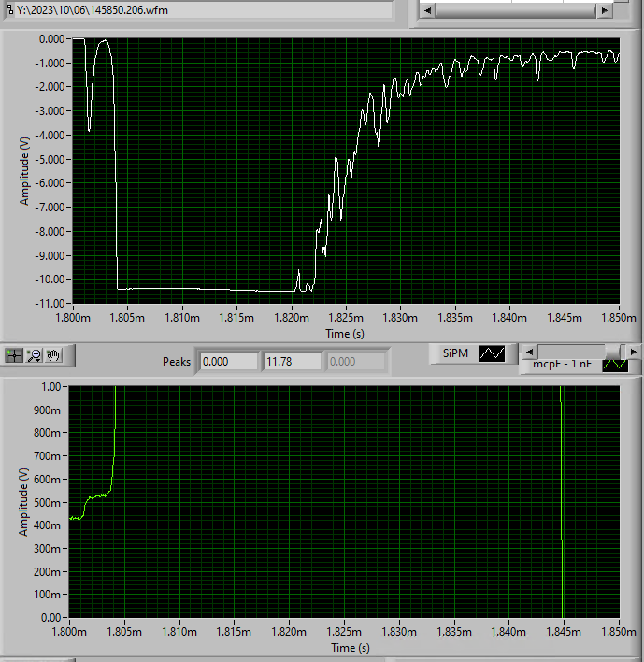This screenshot has width=644, height=662.
Task: Click upper graph X-axis value 1.810m
Action: tap(182, 318)
